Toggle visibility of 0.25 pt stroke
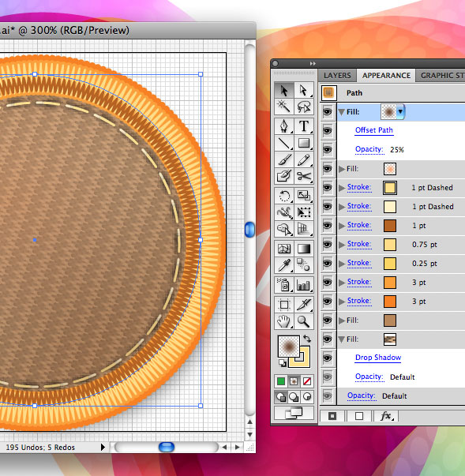Viewport: 465px width, 476px height. click(x=327, y=263)
